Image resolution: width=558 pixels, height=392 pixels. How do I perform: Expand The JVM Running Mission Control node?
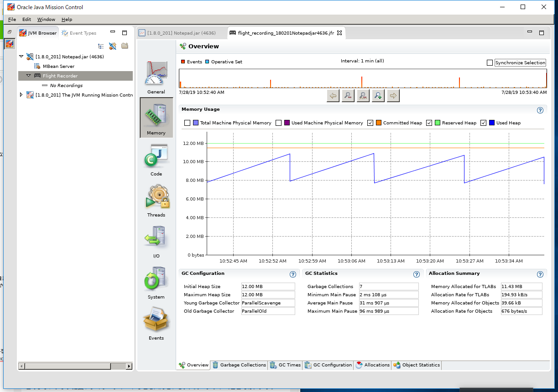(21, 95)
